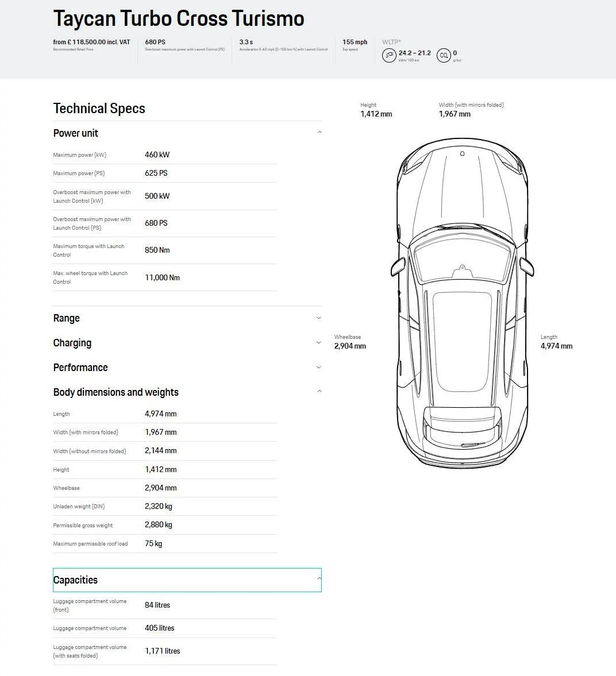The width and height of the screenshot is (616, 676).
Task: Click the '1,412 mm' Height table value
Action: pyautogui.click(x=160, y=469)
